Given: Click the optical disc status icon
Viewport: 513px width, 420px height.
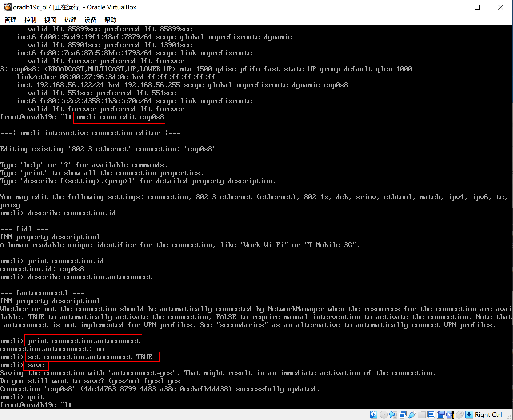Looking at the screenshot, I should click(x=383, y=415).
